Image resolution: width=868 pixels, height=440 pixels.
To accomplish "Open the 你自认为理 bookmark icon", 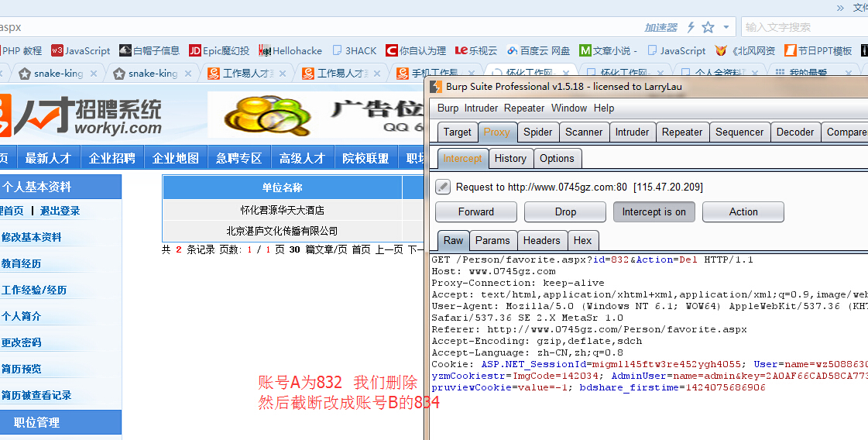I will [391, 50].
